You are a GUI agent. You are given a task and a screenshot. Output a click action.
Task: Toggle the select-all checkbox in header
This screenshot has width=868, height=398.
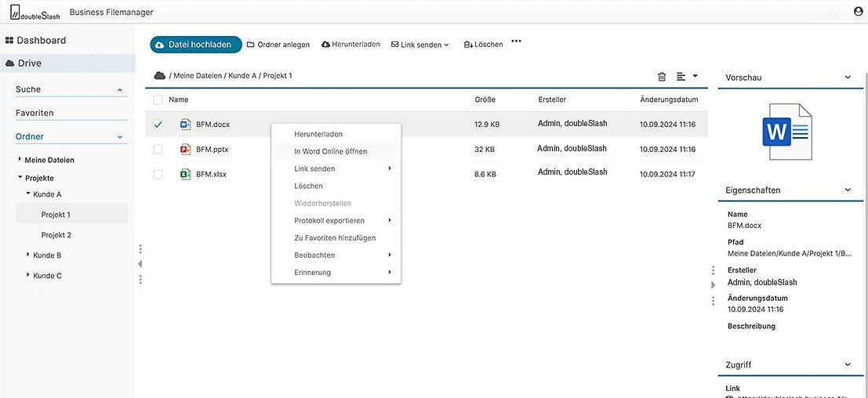point(158,99)
